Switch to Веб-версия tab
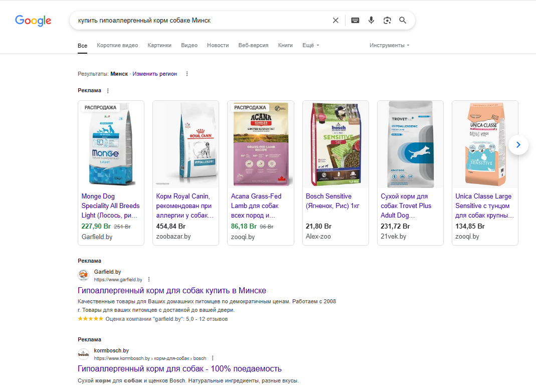This screenshot has height=392, width=536. coord(253,45)
